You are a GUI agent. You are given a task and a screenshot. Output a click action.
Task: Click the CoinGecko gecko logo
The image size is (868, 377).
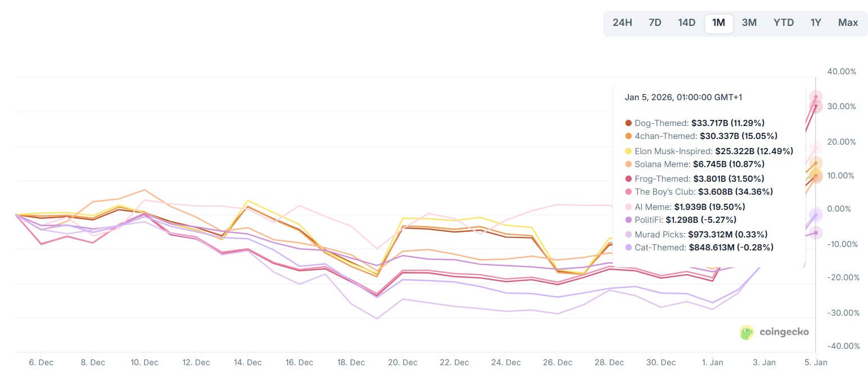tap(746, 332)
